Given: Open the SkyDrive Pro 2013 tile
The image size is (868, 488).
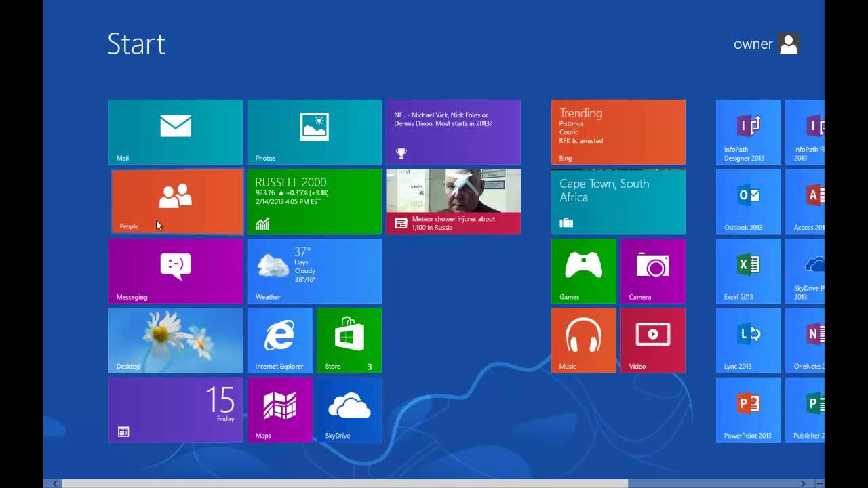Looking at the screenshot, I should pyautogui.click(x=805, y=271).
